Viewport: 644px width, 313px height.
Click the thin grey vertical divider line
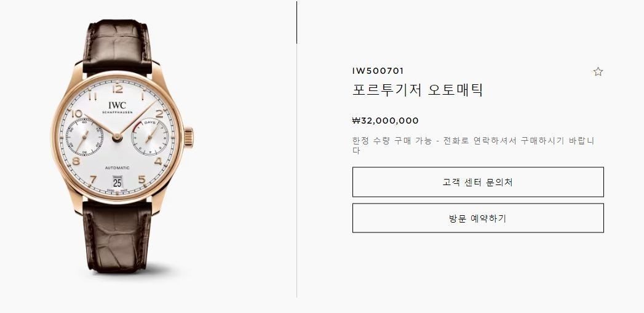tap(296, 170)
